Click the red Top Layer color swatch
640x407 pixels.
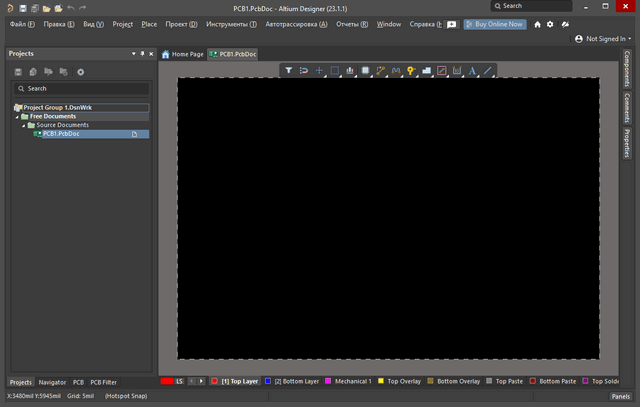coord(215,381)
